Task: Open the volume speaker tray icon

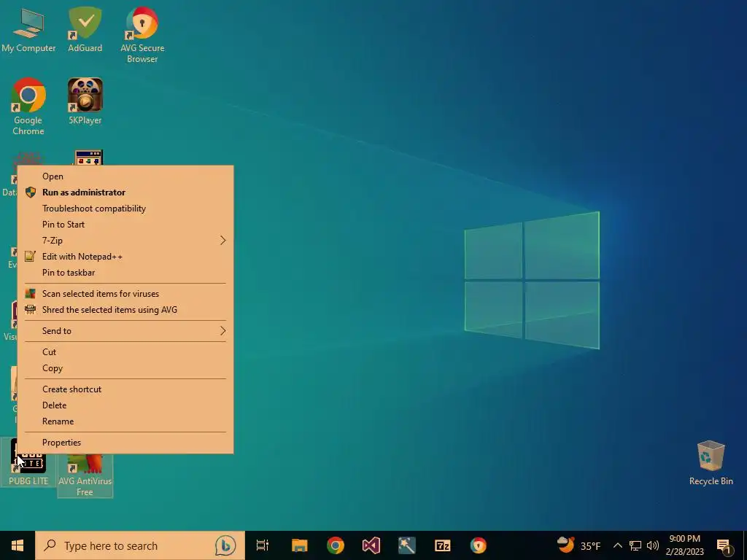Action: click(653, 545)
